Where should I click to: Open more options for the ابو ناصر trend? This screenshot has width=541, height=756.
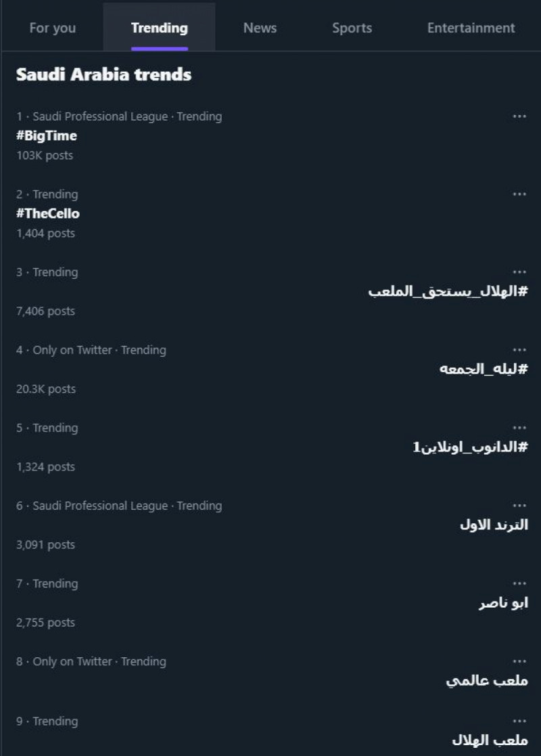tap(519, 583)
